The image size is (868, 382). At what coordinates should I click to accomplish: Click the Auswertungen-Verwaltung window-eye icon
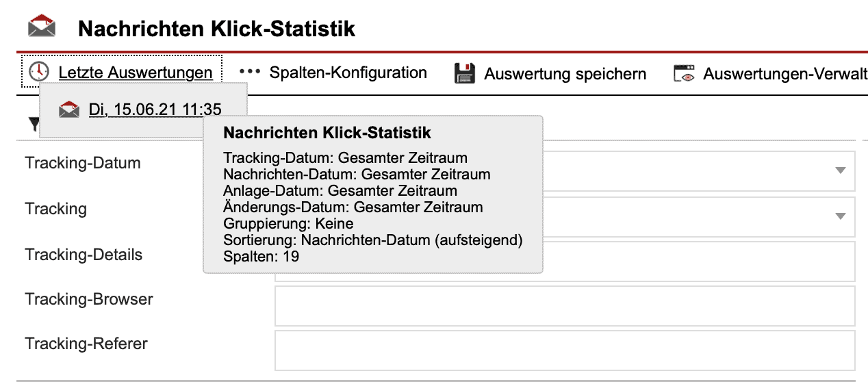click(x=684, y=74)
